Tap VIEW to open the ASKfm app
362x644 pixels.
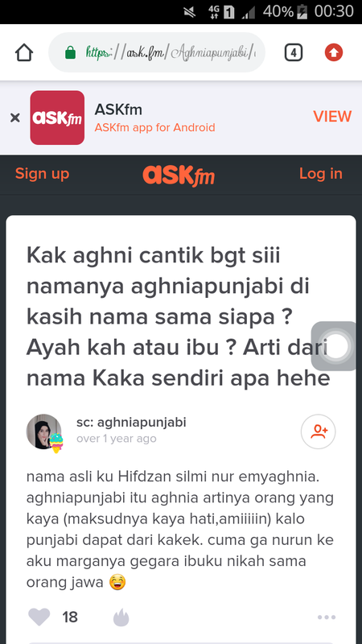pyautogui.click(x=332, y=117)
